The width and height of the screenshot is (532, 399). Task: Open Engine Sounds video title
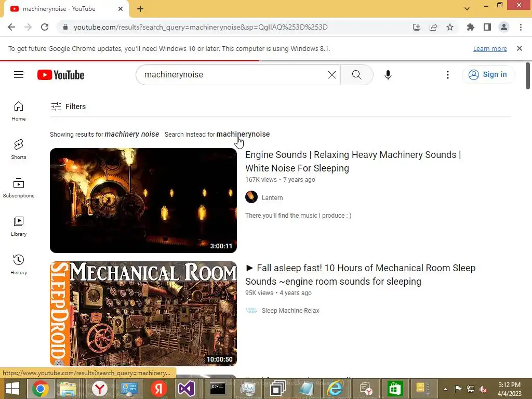(353, 161)
